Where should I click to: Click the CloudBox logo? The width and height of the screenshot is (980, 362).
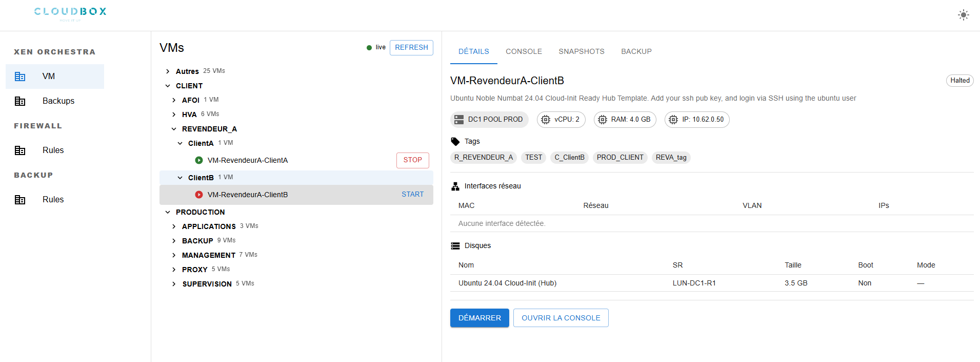[70, 12]
